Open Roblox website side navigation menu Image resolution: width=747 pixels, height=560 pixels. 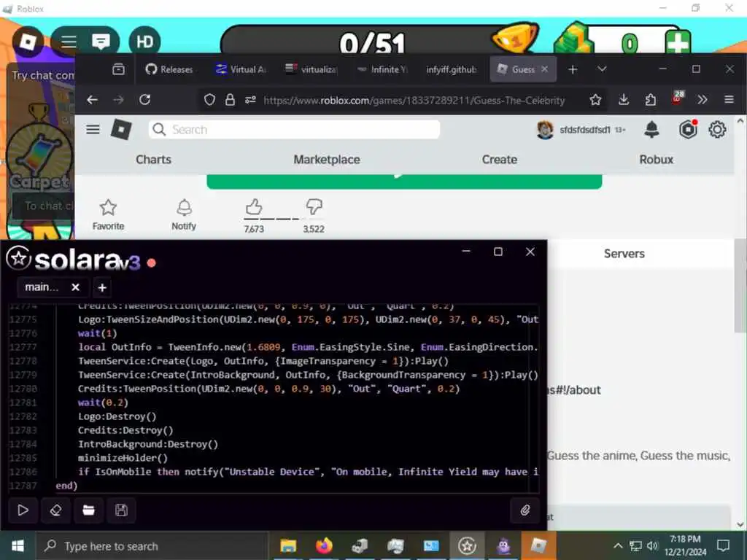[93, 130]
